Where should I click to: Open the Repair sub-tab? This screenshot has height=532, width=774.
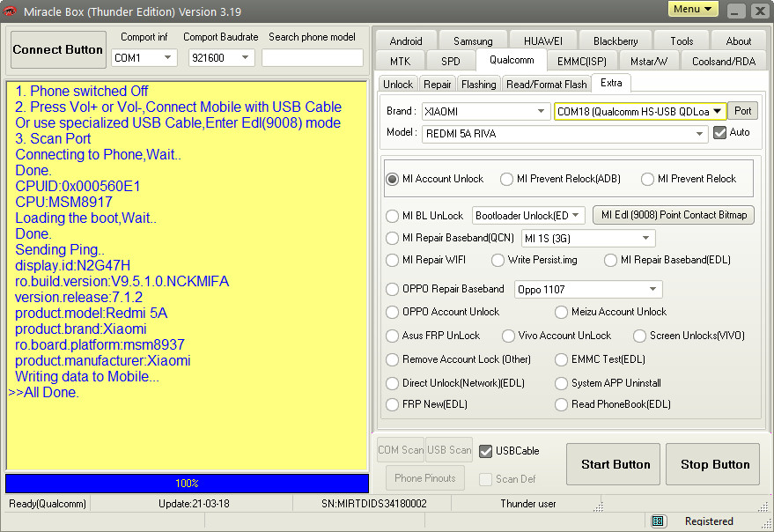(438, 85)
